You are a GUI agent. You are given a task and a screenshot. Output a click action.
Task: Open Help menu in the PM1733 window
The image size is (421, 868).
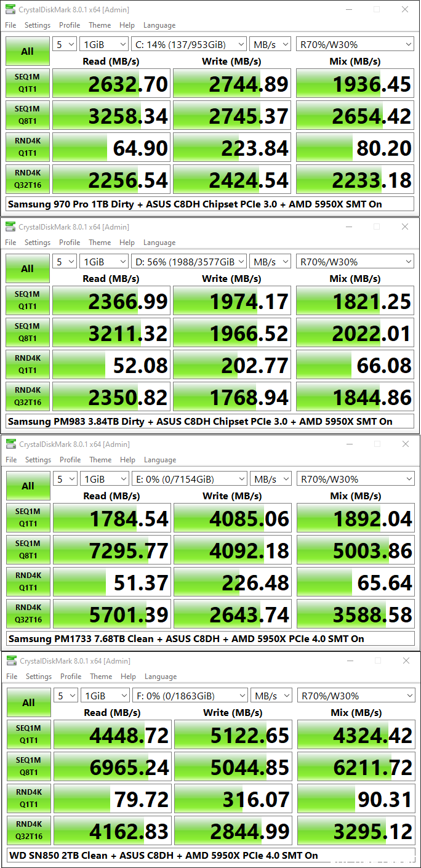click(128, 460)
